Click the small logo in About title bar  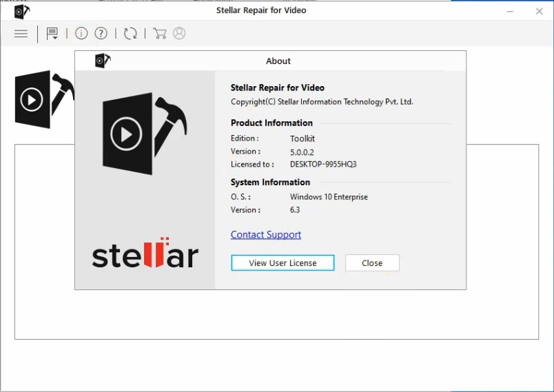click(x=103, y=61)
